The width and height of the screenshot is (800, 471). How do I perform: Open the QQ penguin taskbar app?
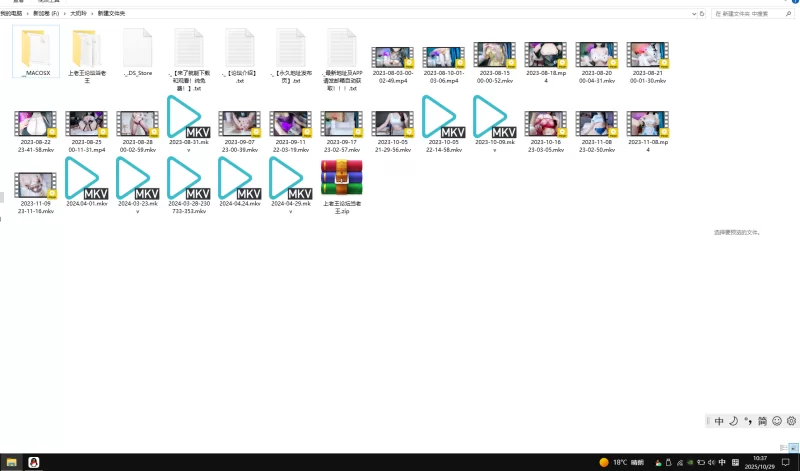[x=34, y=462]
